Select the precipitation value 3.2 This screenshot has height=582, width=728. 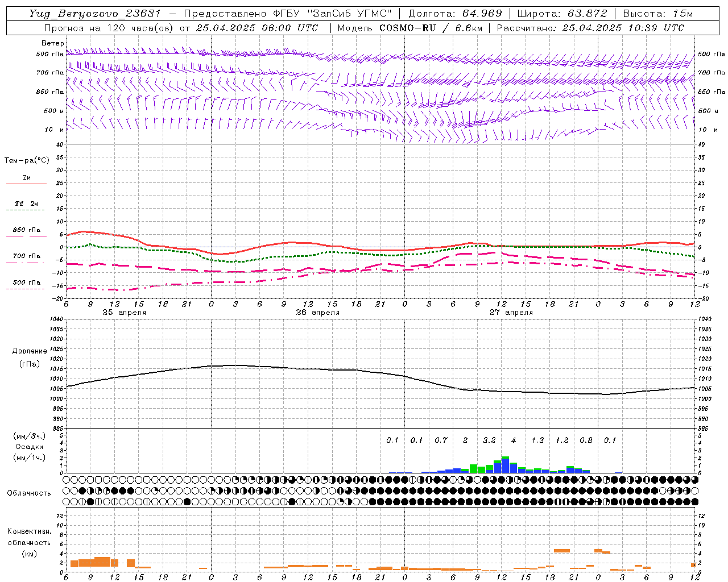489,440
